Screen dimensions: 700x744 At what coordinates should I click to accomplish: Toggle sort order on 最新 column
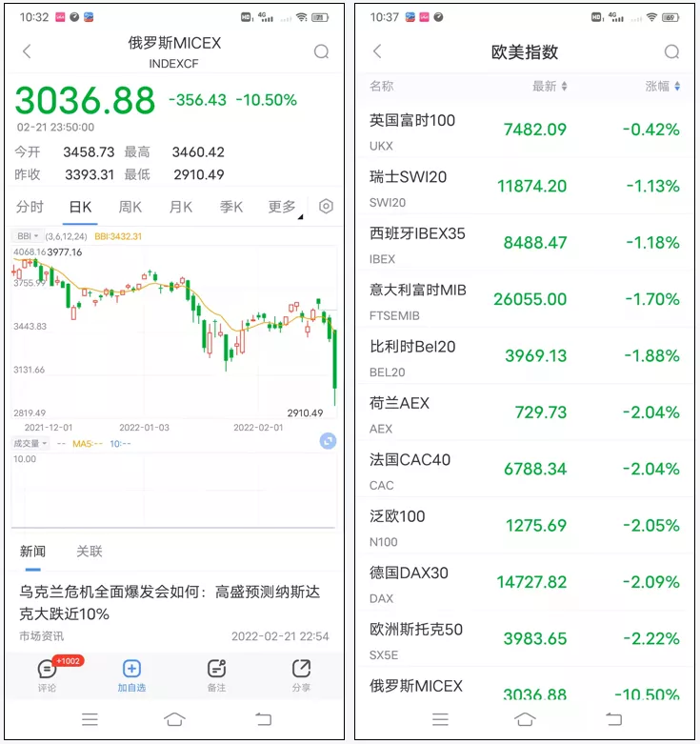point(550,87)
